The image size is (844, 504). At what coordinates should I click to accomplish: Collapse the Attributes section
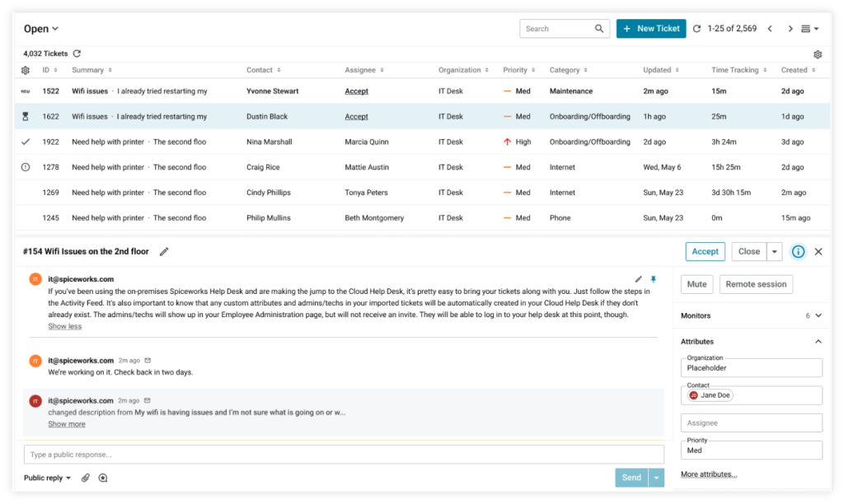(818, 341)
